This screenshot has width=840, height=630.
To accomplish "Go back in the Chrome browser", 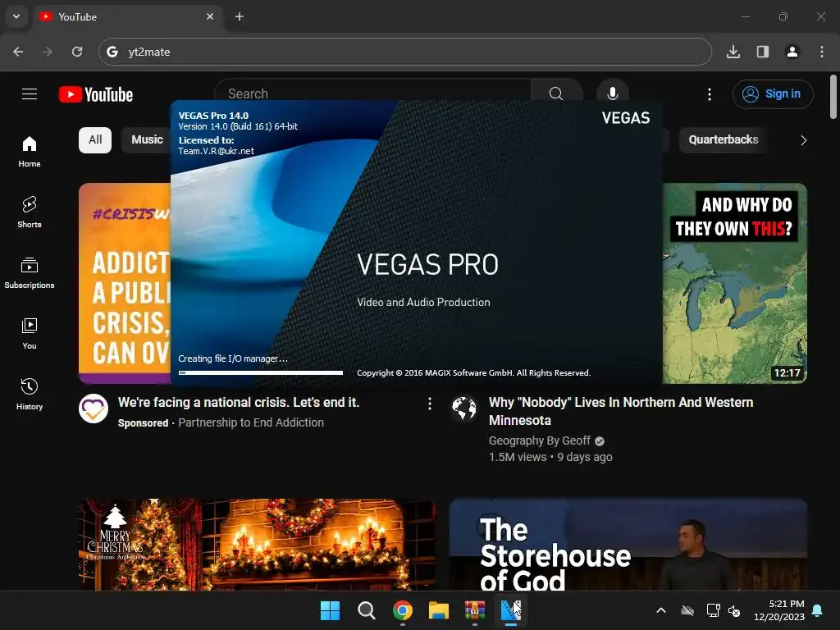I will pyautogui.click(x=18, y=52).
